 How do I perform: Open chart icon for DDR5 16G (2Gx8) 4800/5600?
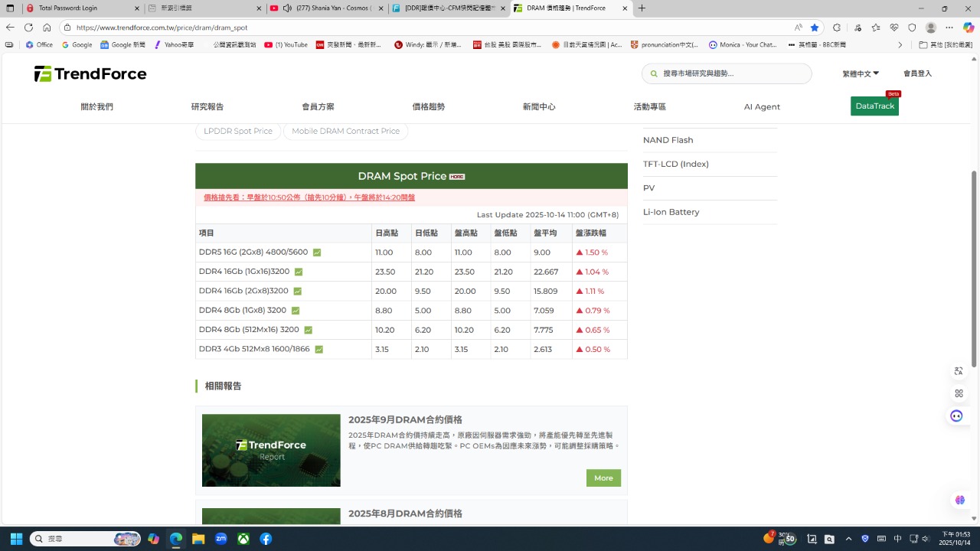point(317,253)
